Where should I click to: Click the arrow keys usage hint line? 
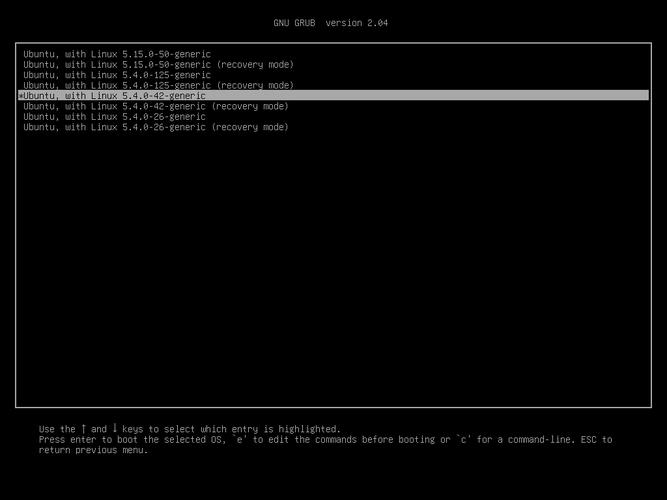[190, 429]
